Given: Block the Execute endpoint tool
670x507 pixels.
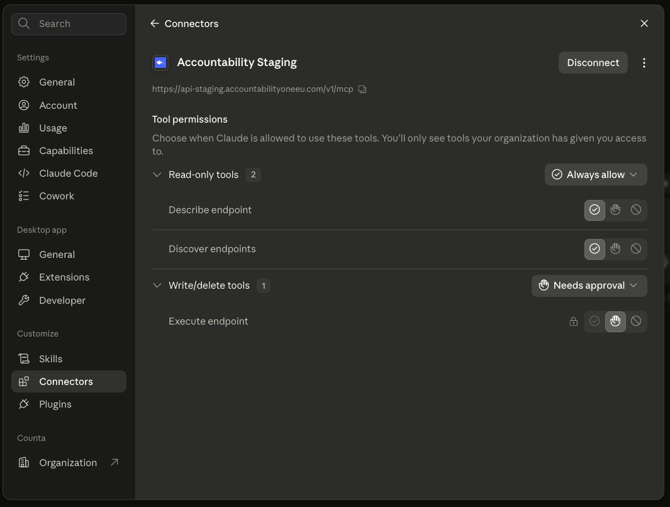Looking at the screenshot, I should point(636,321).
